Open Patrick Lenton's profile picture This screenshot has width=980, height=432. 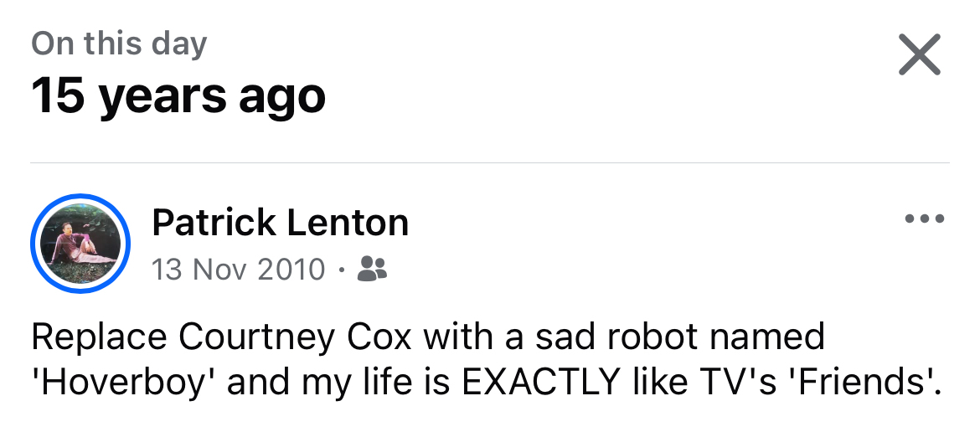(x=80, y=244)
